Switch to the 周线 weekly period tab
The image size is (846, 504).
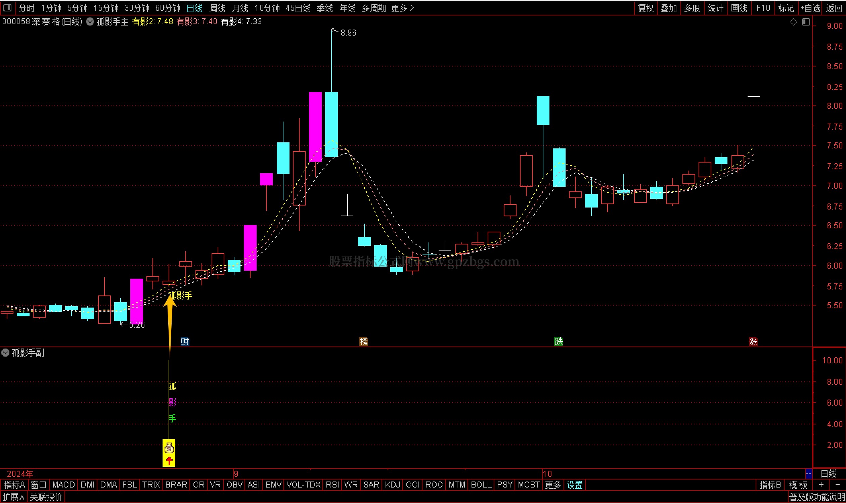(x=217, y=8)
